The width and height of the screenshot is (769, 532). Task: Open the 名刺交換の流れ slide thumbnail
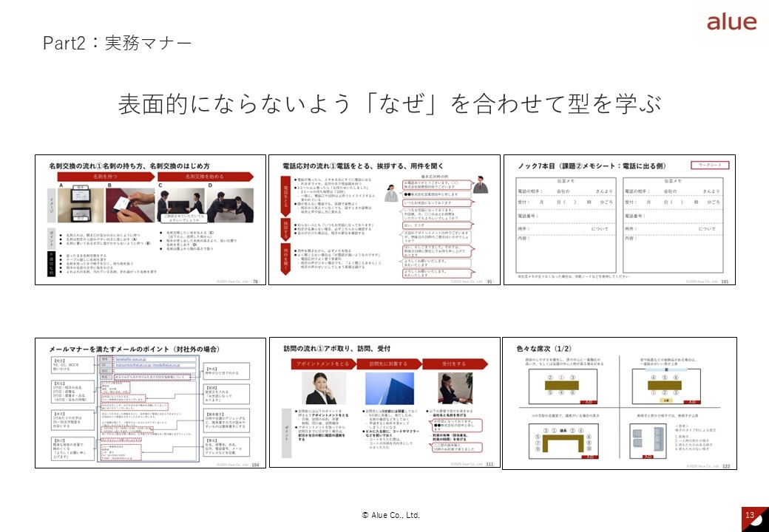tap(151, 219)
